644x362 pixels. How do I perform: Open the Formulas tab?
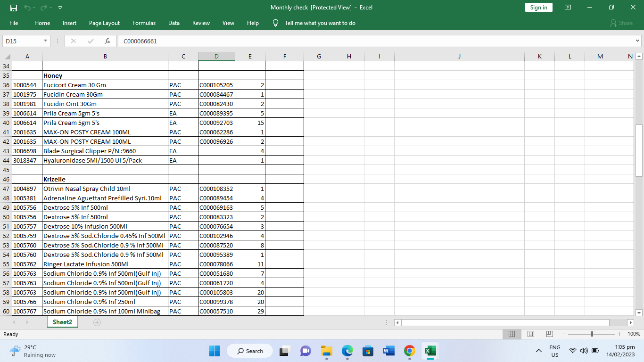(144, 23)
